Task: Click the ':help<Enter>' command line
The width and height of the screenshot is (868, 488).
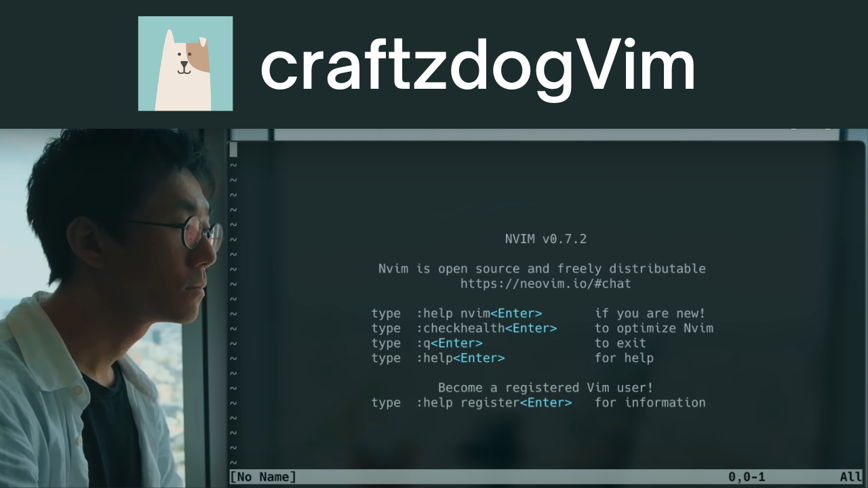Action: click(x=460, y=359)
